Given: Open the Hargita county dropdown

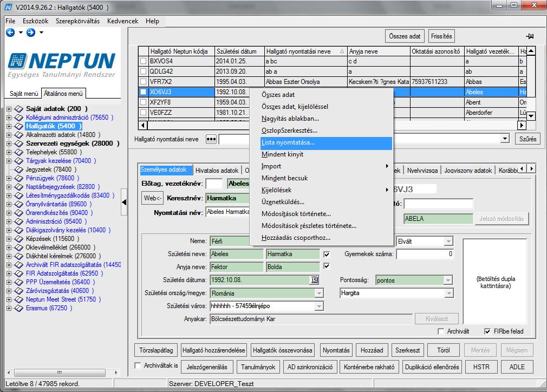Looking at the screenshot, I should pos(448,293).
